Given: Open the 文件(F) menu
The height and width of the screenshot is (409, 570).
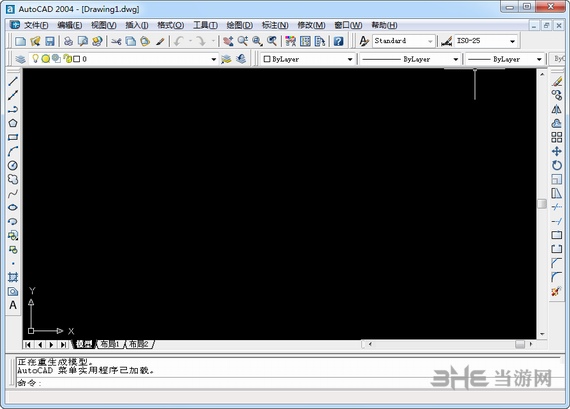Looking at the screenshot, I should (x=36, y=25).
